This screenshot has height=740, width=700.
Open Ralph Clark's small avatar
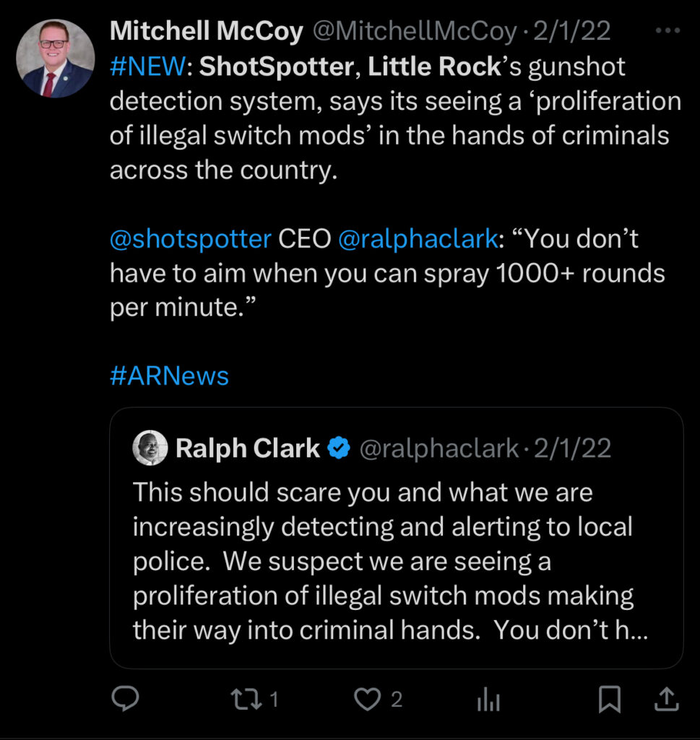point(150,449)
